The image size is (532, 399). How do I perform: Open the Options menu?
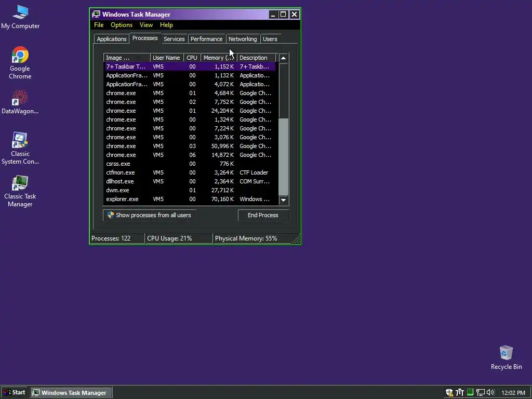(122, 25)
